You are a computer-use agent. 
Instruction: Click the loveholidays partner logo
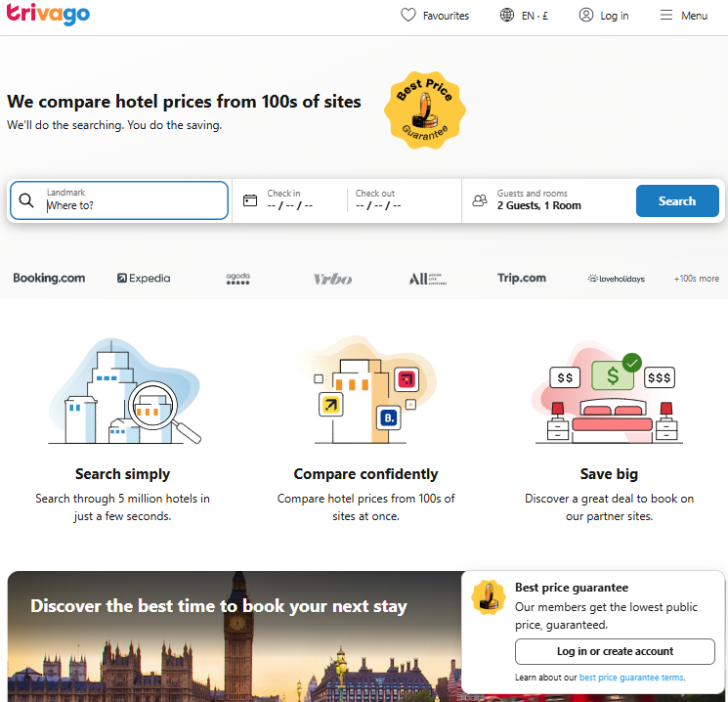point(616,279)
